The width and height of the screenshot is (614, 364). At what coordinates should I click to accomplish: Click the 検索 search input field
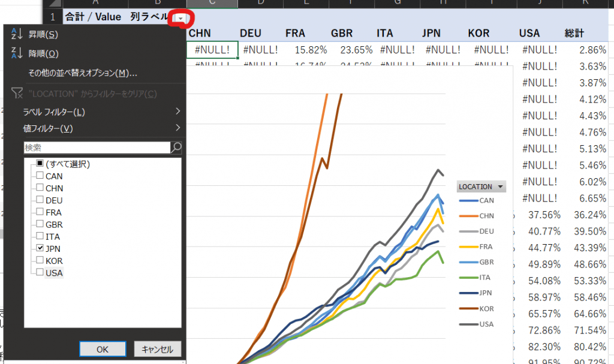pyautogui.click(x=96, y=147)
